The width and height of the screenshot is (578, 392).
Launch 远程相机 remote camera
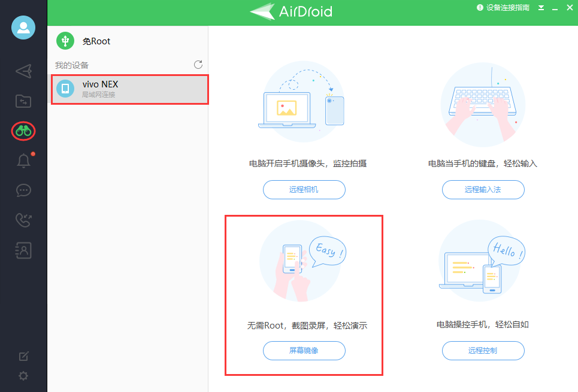(304, 190)
